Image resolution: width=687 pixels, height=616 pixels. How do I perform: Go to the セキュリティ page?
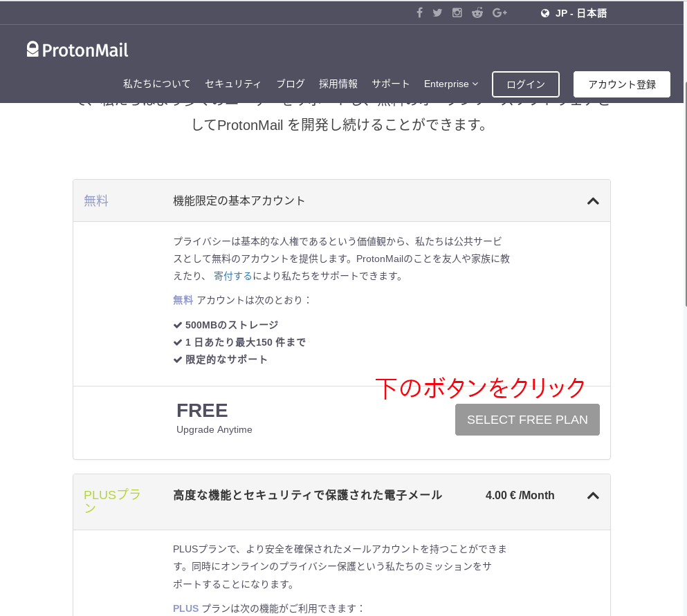[x=233, y=84]
